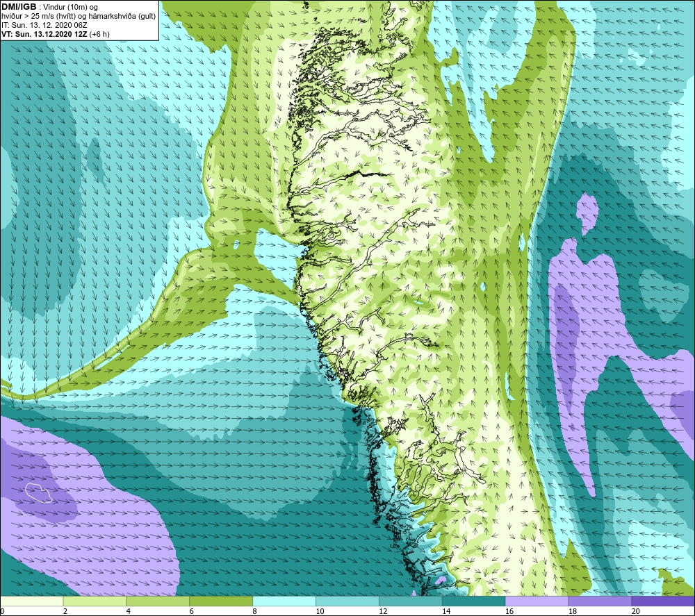Click the light lavender 16–18 legend swatch
This screenshot has width=695, height=616.
tap(537, 601)
